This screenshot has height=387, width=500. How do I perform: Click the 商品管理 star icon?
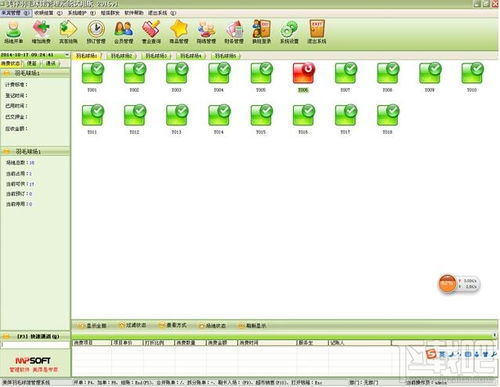click(x=179, y=32)
